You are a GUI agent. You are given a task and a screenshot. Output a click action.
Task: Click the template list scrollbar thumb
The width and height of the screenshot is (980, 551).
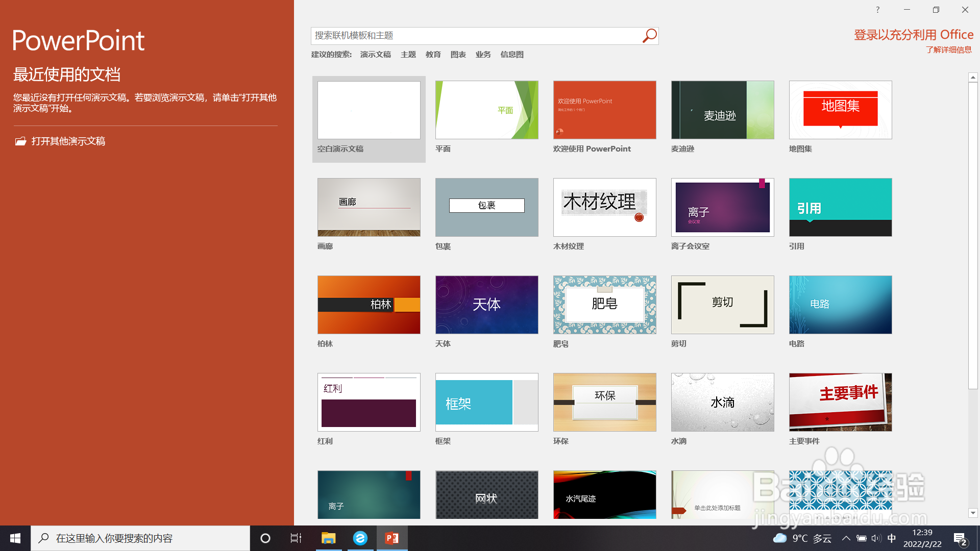click(x=973, y=236)
